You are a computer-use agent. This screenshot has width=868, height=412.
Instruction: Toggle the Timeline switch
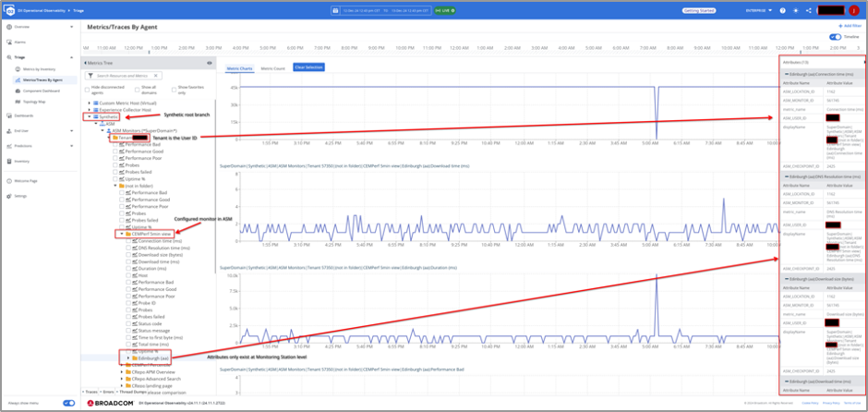(x=836, y=37)
